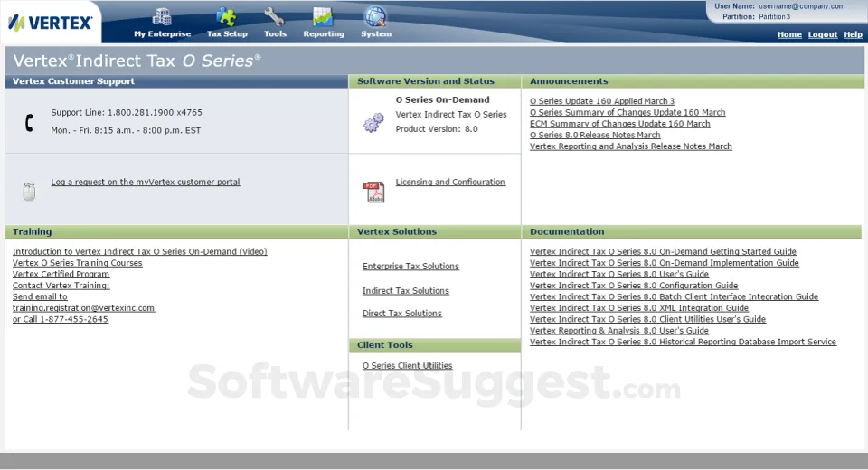
Task: Open Batch Client Interface Integration Guide
Action: [x=675, y=296]
